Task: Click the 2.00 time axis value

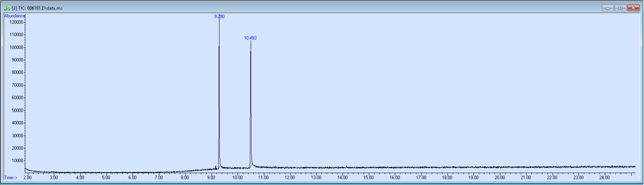Action: 27,178
